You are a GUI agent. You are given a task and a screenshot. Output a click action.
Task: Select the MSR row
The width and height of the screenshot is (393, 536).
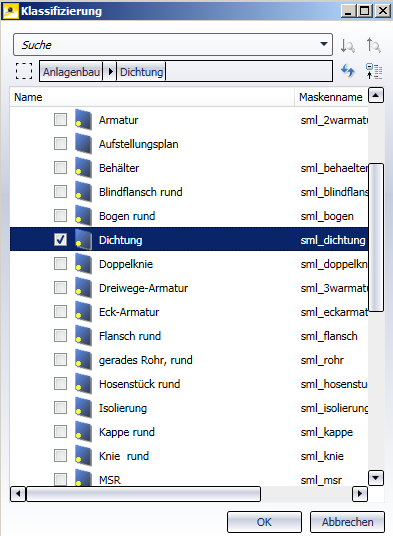coord(189,479)
